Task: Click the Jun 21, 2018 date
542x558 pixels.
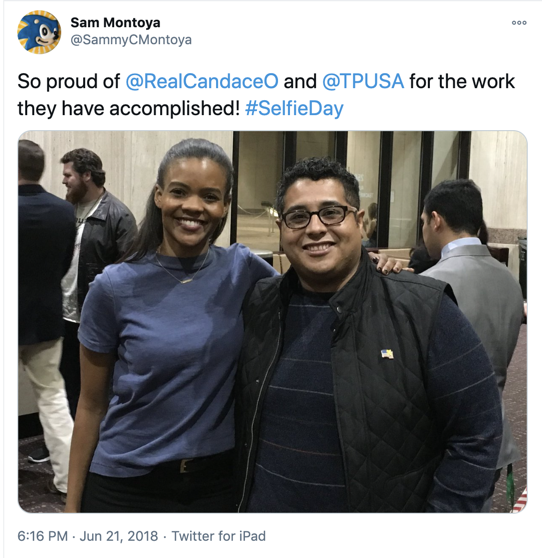Action: coord(119,536)
